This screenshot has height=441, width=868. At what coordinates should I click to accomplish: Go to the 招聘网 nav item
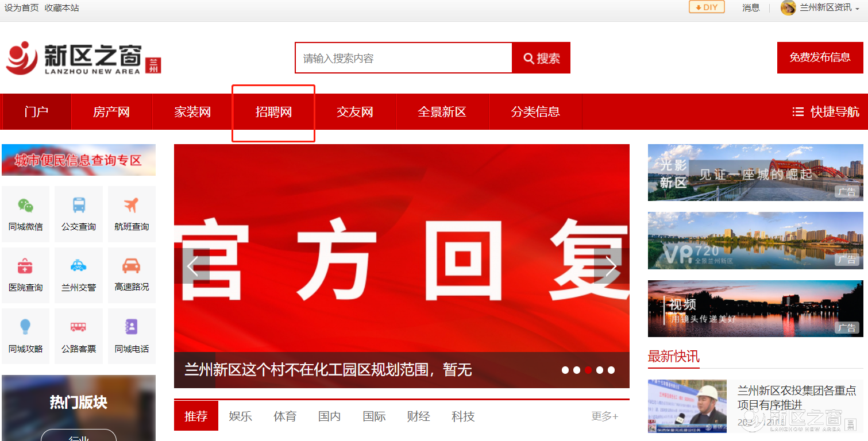pyautogui.click(x=273, y=112)
